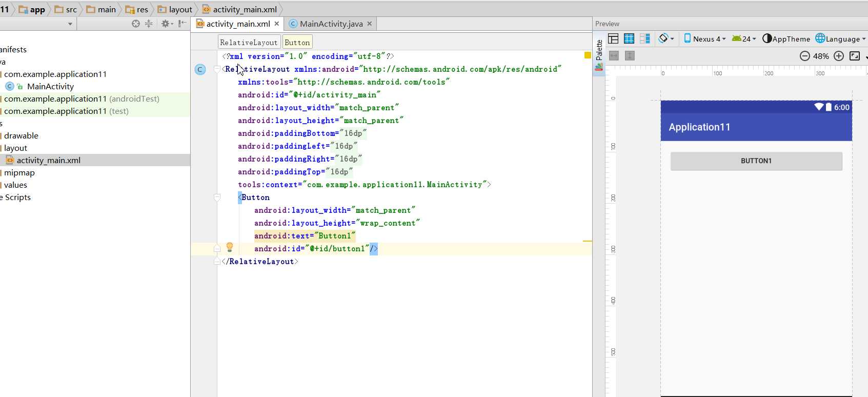
Task: Switch to MainActivity.java editor tab
Action: (x=331, y=24)
